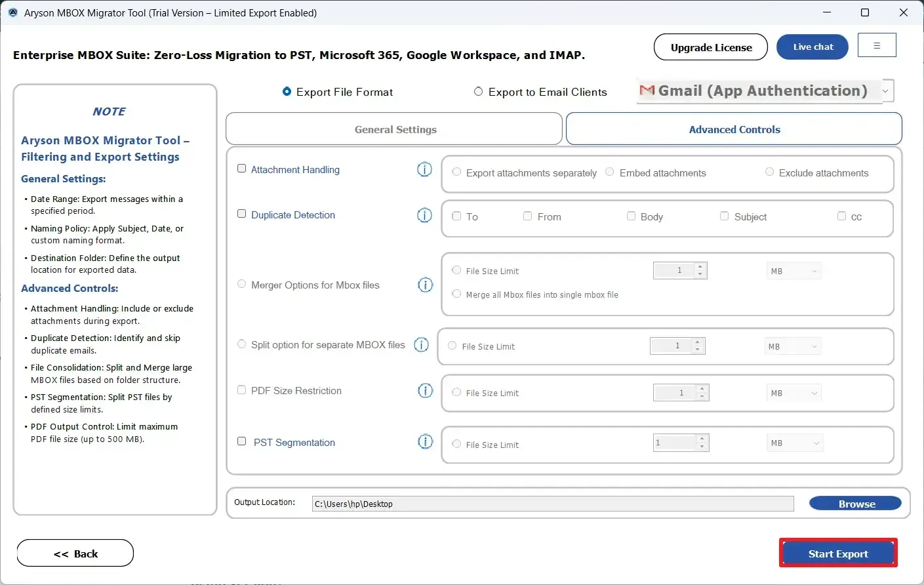Decrease the Merger file size limit value
The image size is (924, 585).
pos(701,274)
